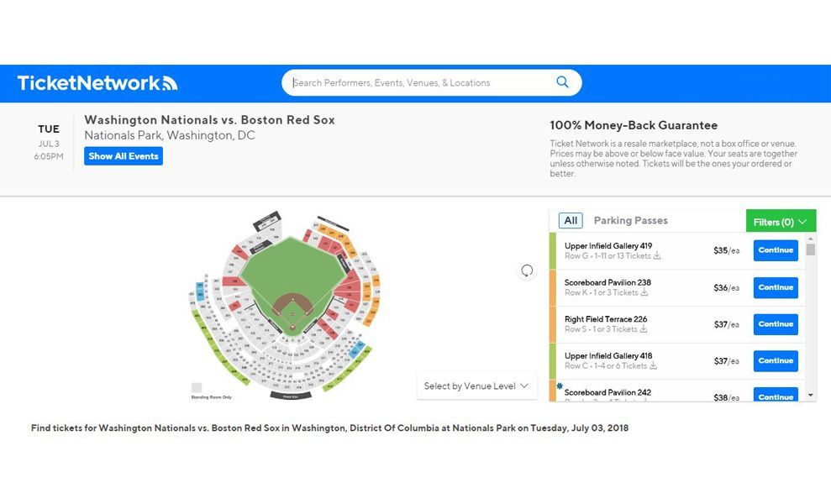Click the download icon on the Scoreboard Pavilion 238 listing
831x504 pixels.
(644, 292)
